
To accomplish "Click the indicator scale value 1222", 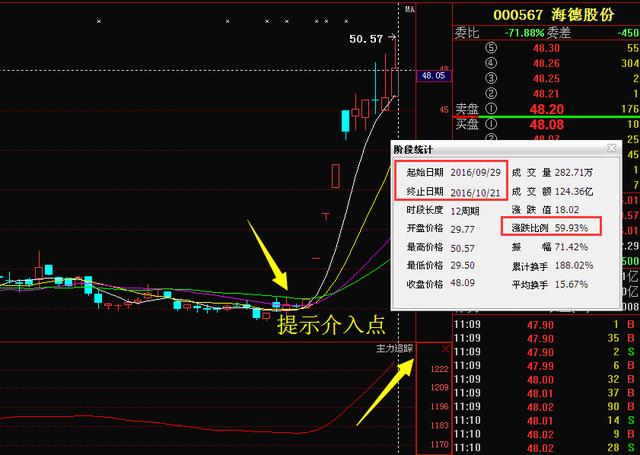I will 439,369.
